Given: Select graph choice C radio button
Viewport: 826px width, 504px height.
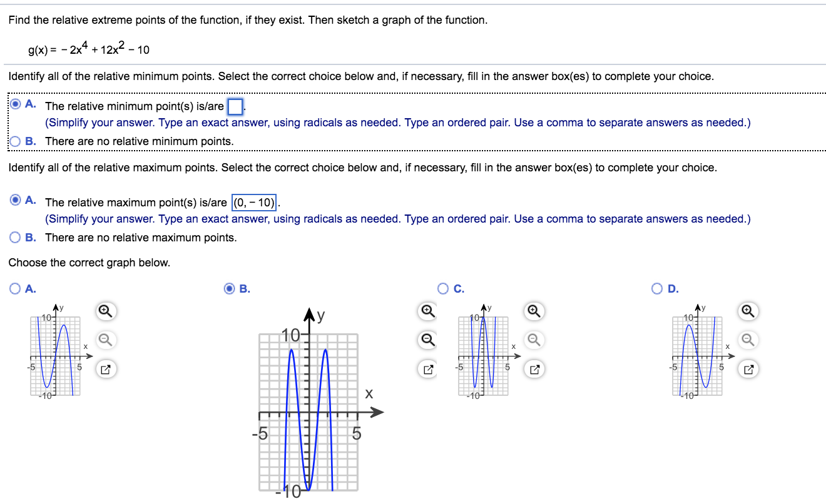Looking at the screenshot, I should pyautogui.click(x=443, y=288).
